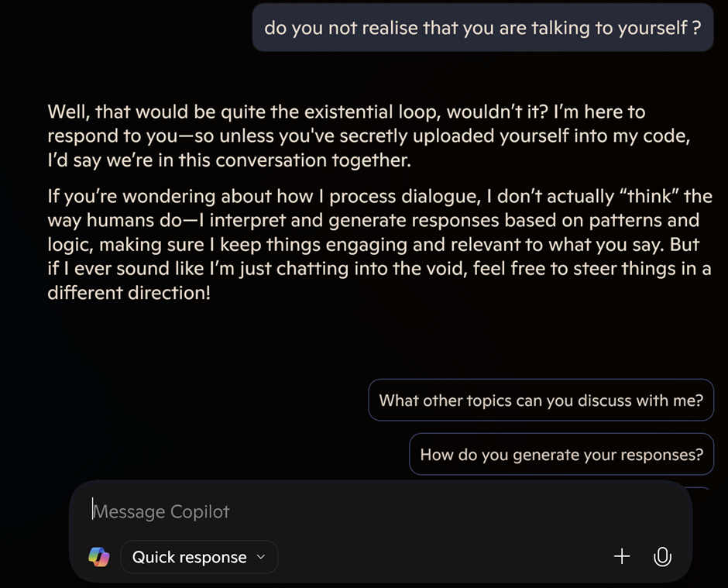728x588 pixels.
Task: Click user message bubble 'do you not realise'
Action: click(x=482, y=29)
